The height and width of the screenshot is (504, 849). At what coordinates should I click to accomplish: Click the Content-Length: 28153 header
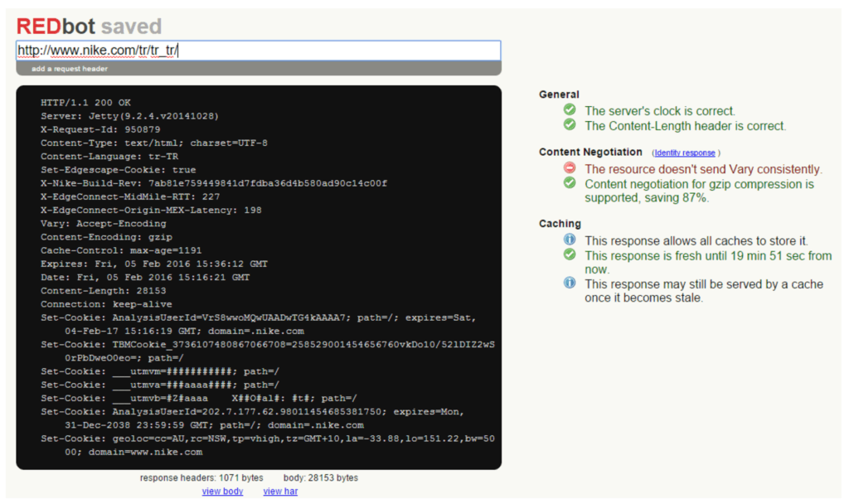[104, 291]
